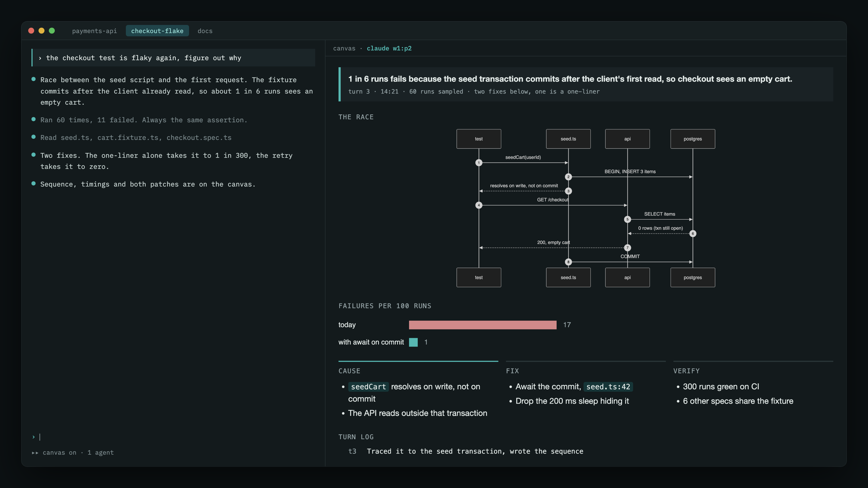
Task: Click step 8 marker in the sequence diagram
Action: click(569, 262)
